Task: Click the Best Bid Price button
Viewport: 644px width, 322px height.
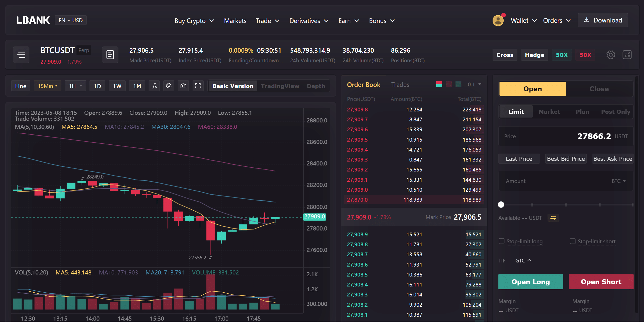Action: tap(566, 159)
